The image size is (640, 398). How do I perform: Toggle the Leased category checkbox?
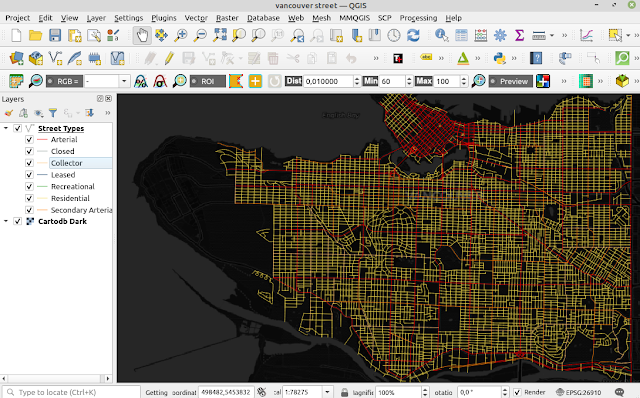tap(29, 175)
